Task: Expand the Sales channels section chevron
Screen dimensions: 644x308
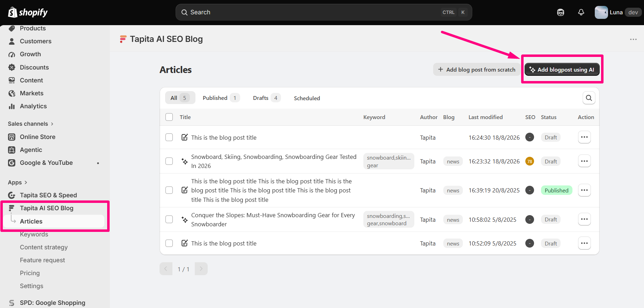Action: click(52, 124)
